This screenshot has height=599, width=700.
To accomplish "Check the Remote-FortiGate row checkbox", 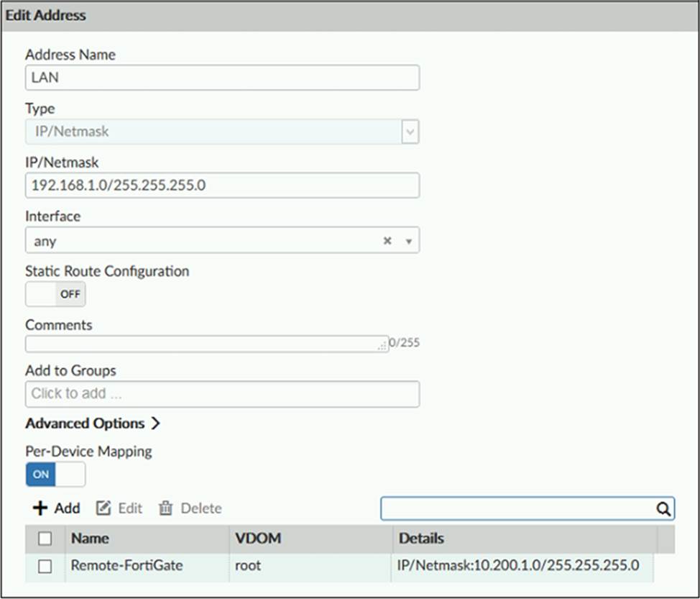I will (45, 566).
